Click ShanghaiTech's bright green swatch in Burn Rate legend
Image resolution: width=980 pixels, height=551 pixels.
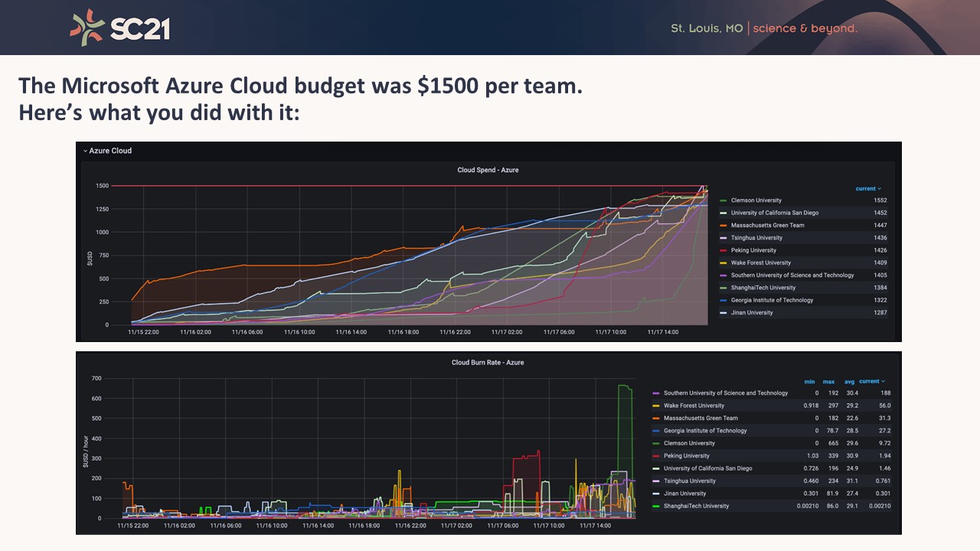(656, 506)
